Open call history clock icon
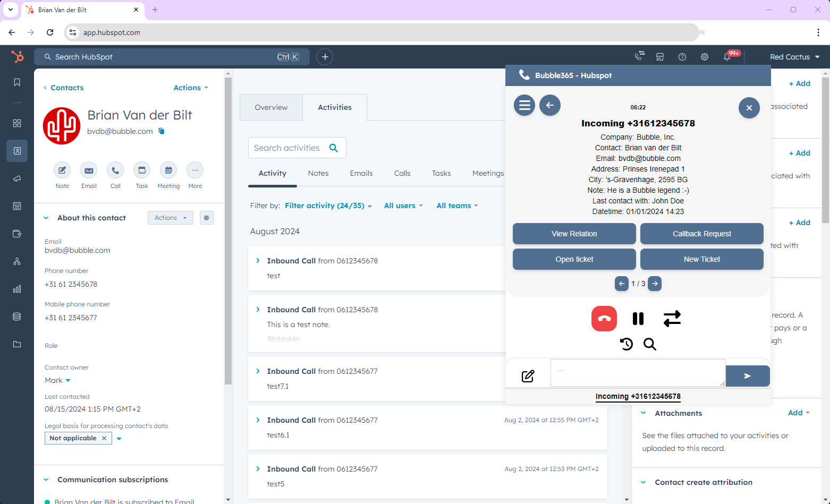 [626, 344]
